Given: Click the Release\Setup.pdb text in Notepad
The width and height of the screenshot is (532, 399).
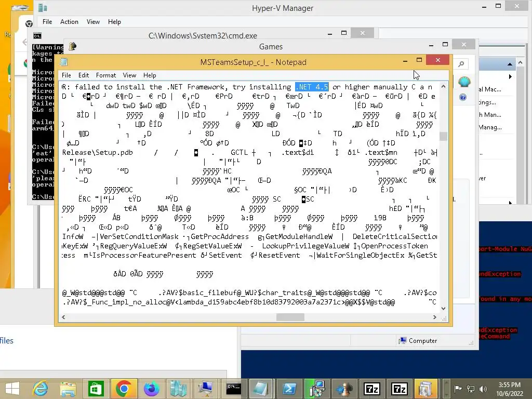Looking at the screenshot, I should (x=97, y=152).
